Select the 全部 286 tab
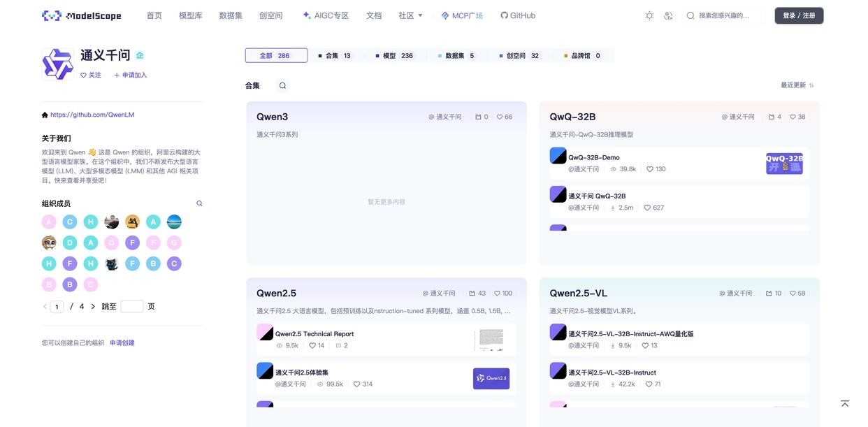 tap(276, 55)
